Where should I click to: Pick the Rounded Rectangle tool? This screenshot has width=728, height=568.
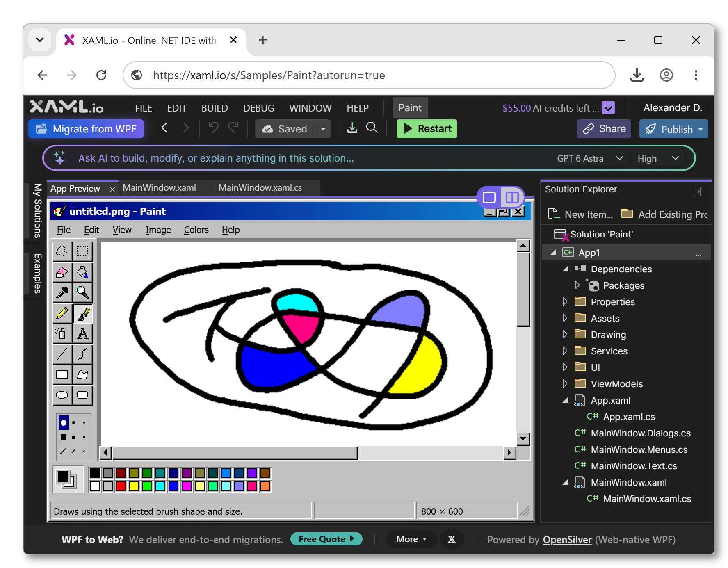(x=82, y=395)
